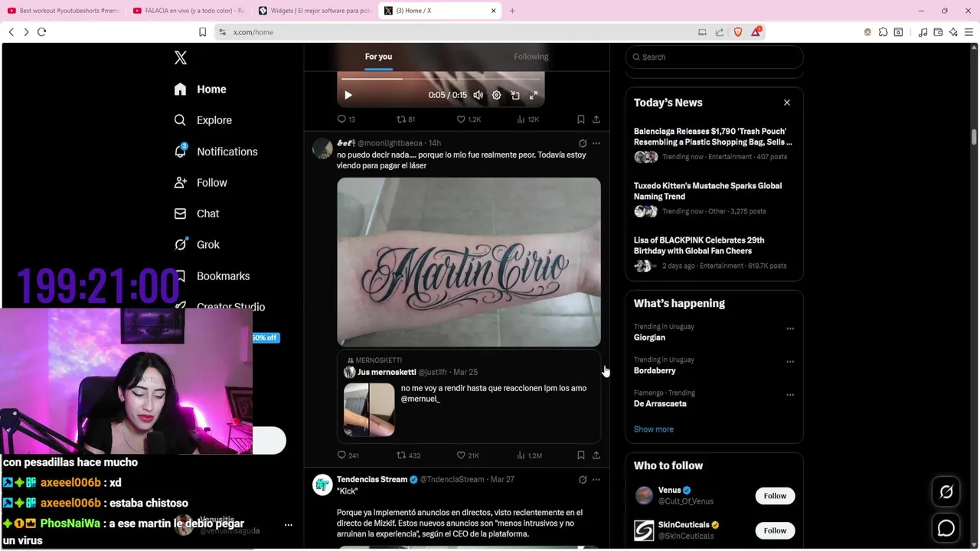This screenshot has width=980, height=551.
Task: Switch to the FALACIA en vivo tab
Action: pyautogui.click(x=188, y=11)
